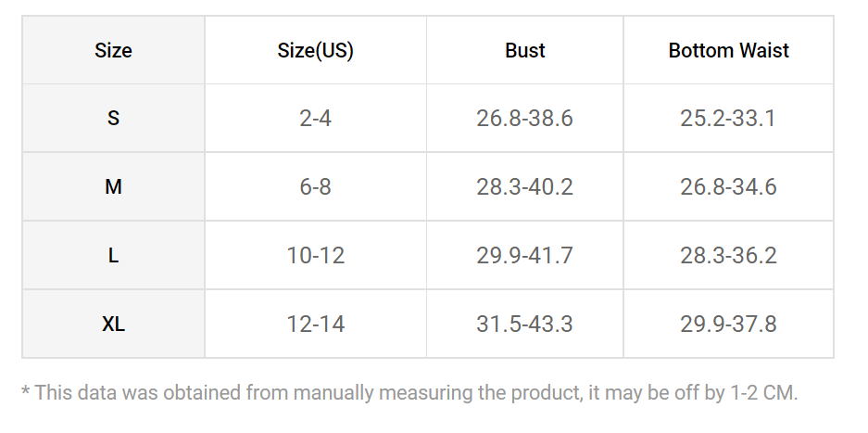Click the manual measurement disclaimer note

409,392
